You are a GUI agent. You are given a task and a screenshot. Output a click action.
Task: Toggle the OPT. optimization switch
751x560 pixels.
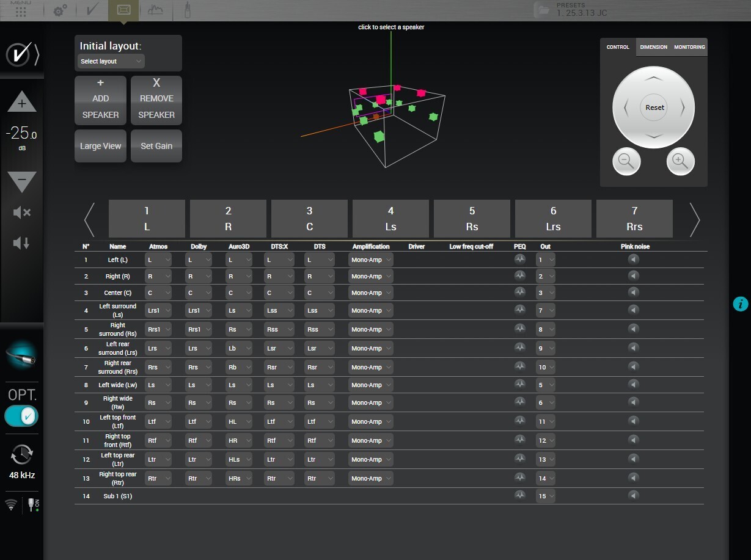(22, 416)
